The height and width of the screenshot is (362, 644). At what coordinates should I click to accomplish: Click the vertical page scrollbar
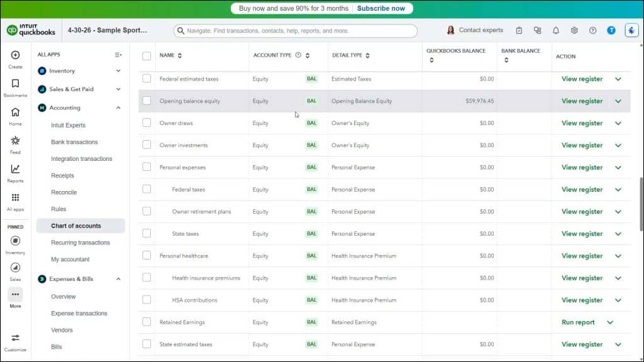(x=641, y=204)
